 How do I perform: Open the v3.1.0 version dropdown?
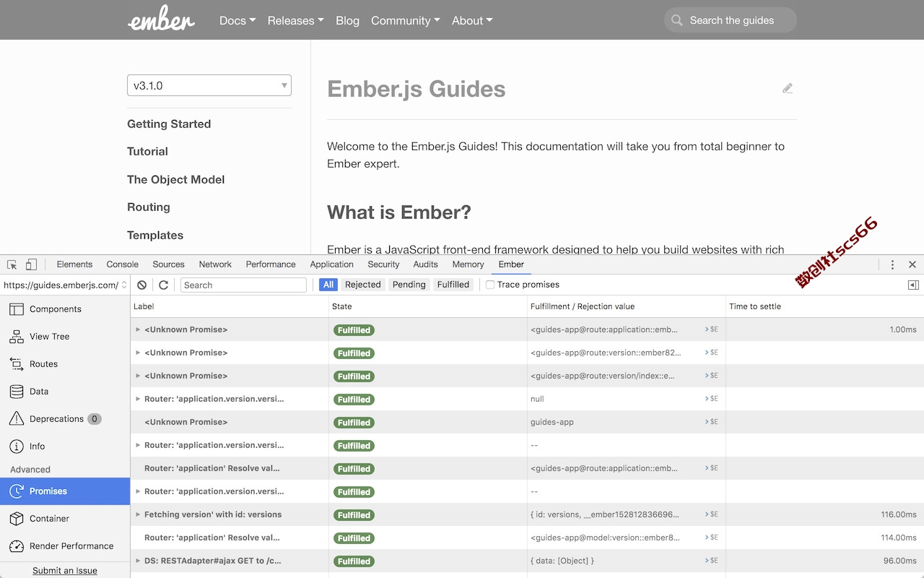point(209,85)
